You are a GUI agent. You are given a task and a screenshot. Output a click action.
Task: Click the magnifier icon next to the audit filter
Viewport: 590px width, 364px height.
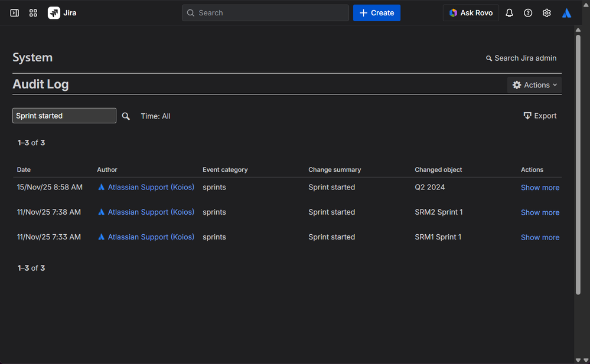(x=126, y=116)
